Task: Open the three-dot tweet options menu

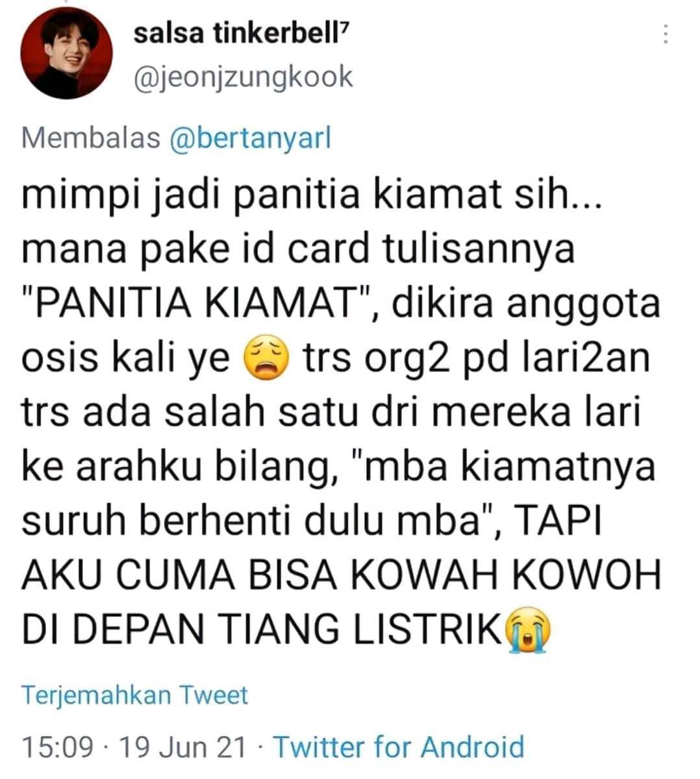Action: click(x=665, y=34)
